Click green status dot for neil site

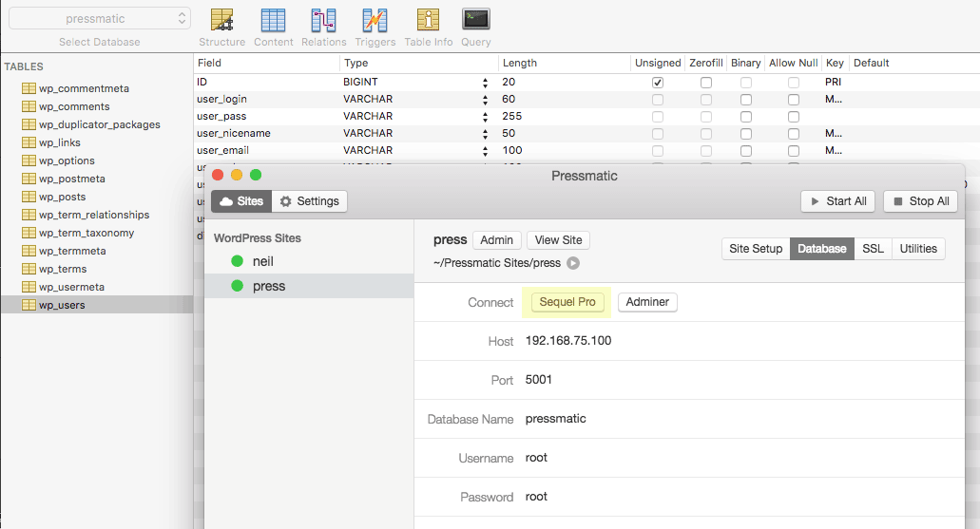click(x=237, y=261)
